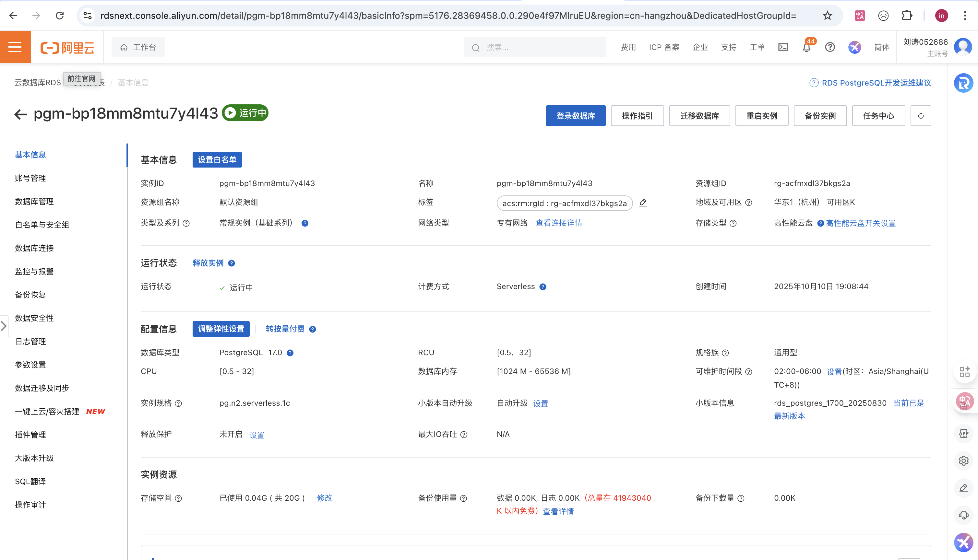978x560 pixels.
Task: Click the settings gear in right sidebar
Action: (x=963, y=461)
